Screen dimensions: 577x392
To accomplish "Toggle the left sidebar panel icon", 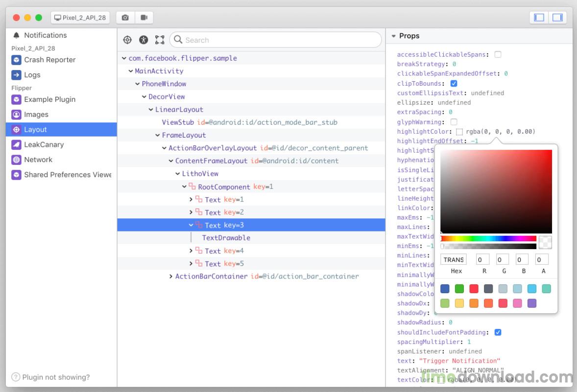I will pyautogui.click(x=539, y=18).
